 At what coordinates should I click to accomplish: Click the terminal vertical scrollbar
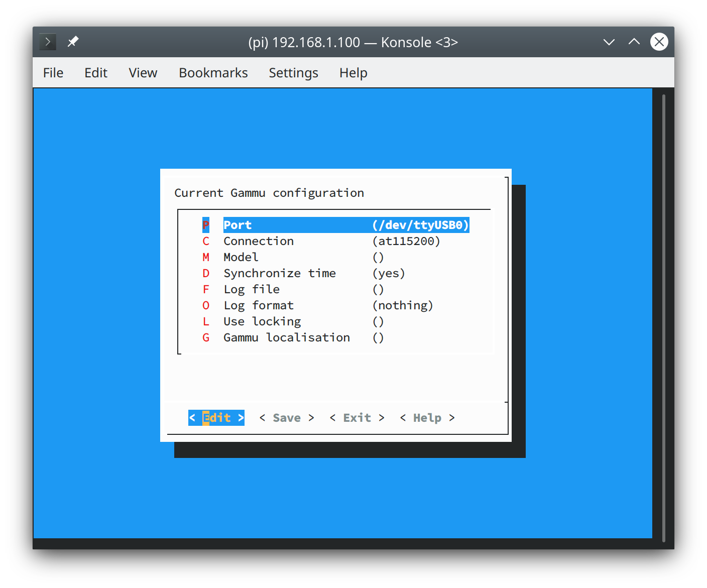point(664,317)
